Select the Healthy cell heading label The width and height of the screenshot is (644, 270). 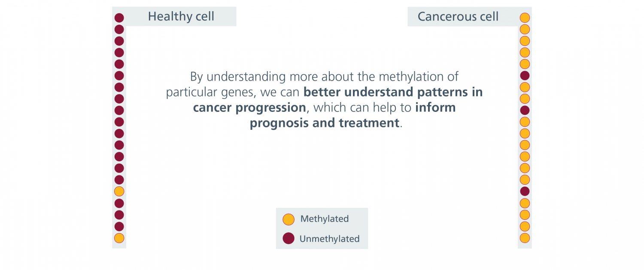(x=181, y=17)
